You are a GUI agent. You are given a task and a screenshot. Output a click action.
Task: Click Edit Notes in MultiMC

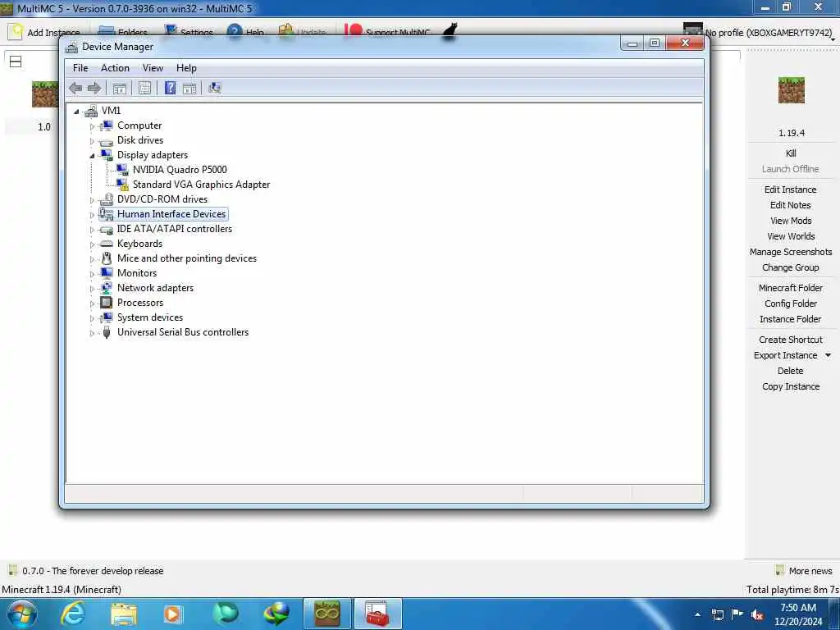[x=790, y=205]
